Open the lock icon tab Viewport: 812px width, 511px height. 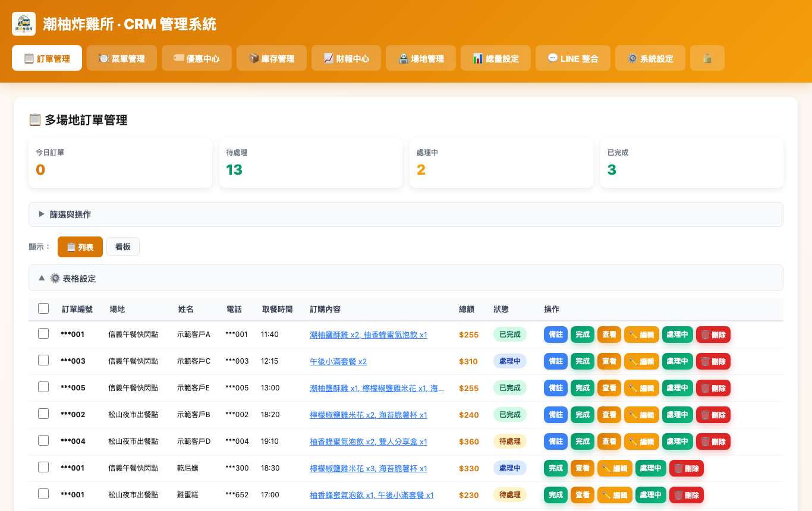coord(707,58)
